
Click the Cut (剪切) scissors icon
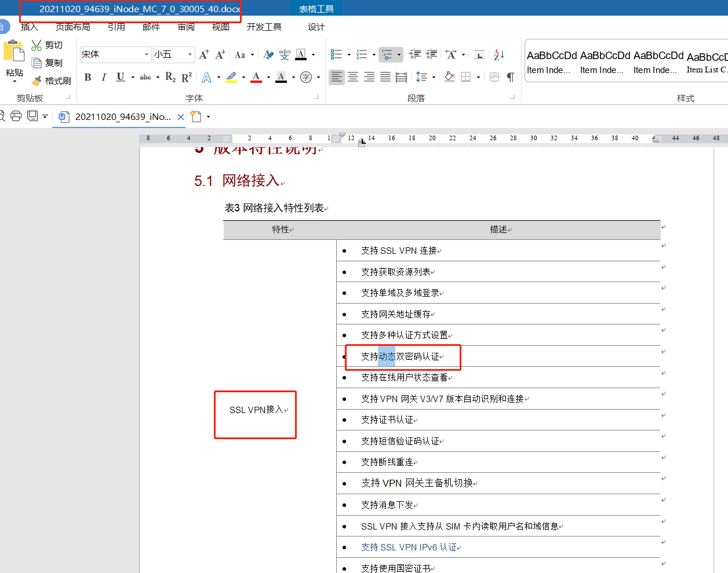(x=37, y=45)
